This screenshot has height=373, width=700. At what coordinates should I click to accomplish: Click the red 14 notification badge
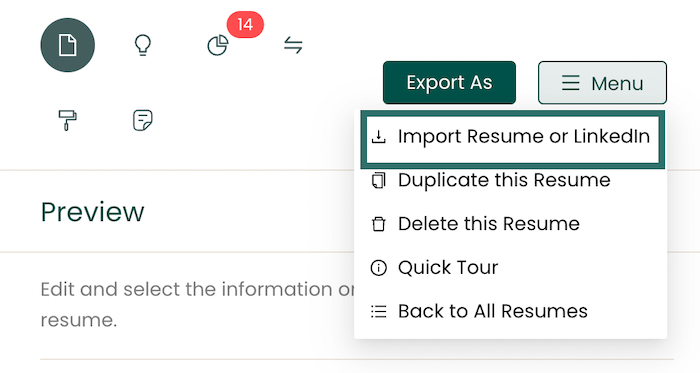pyautogui.click(x=245, y=25)
